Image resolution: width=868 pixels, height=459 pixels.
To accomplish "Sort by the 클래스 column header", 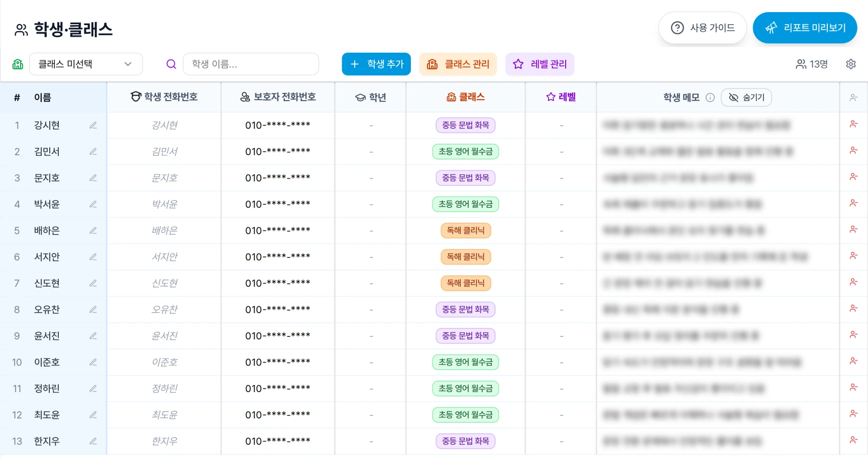I will [x=466, y=97].
